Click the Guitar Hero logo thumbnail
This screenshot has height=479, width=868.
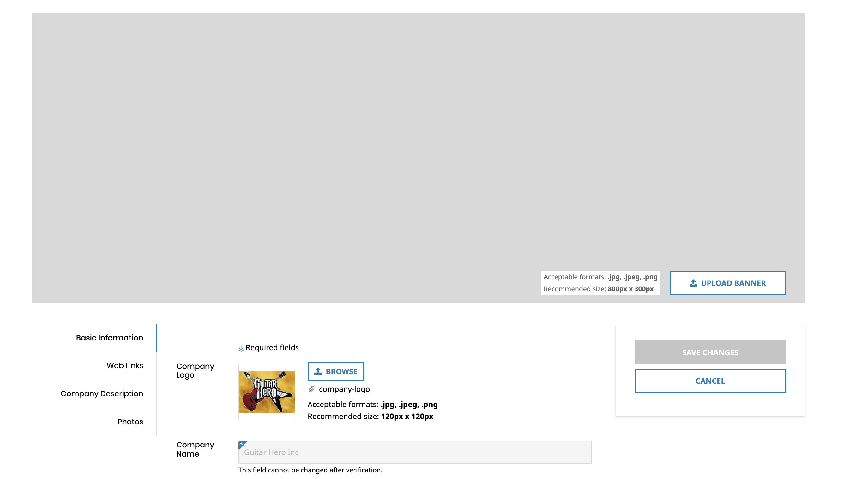(x=267, y=392)
